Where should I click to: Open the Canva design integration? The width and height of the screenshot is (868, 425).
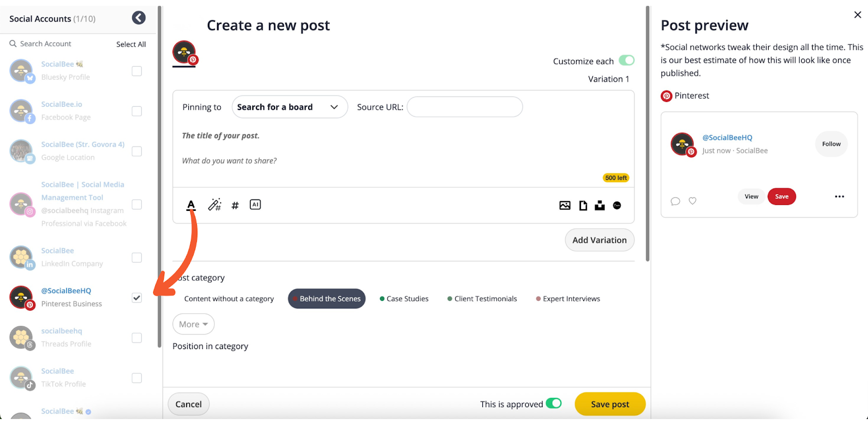tap(617, 205)
